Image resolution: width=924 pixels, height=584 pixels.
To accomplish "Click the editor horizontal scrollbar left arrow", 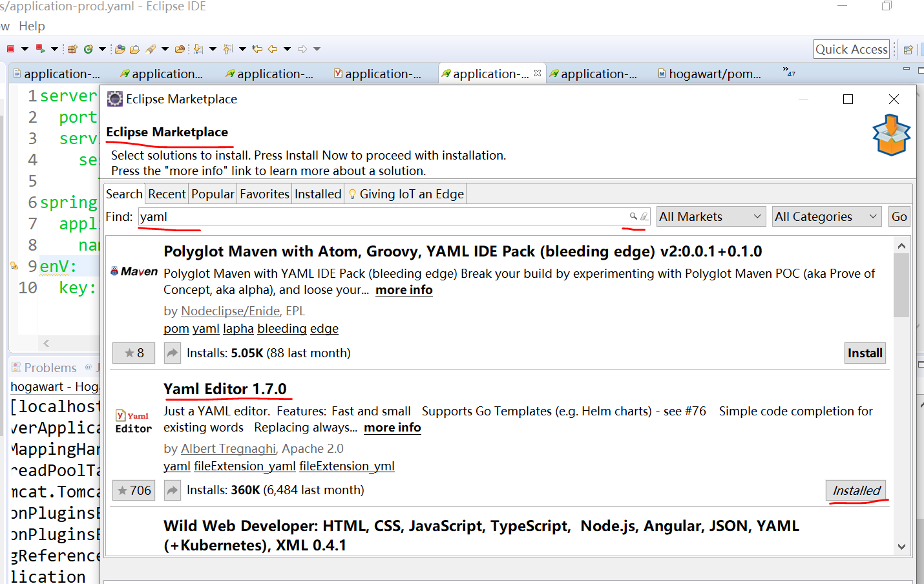I will (46, 343).
